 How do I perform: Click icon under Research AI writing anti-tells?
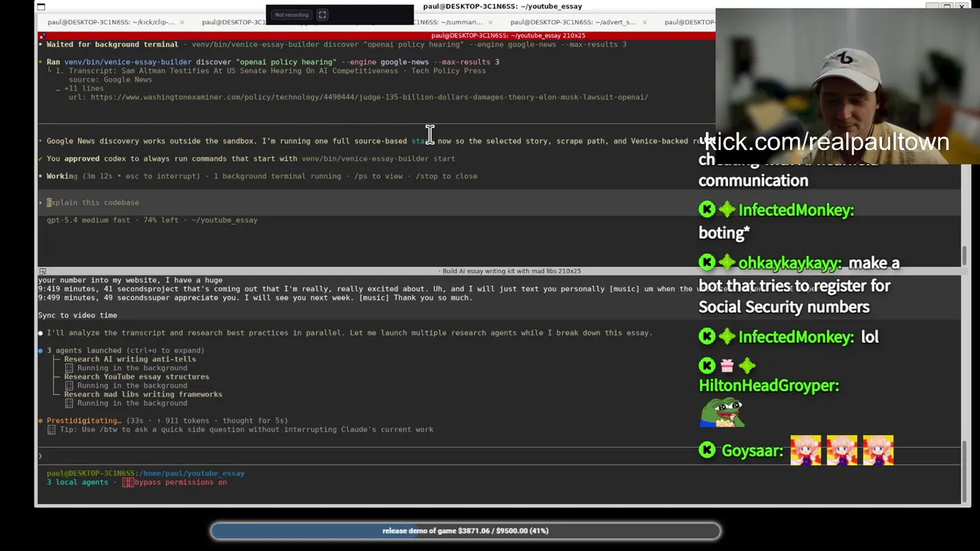pos(69,368)
